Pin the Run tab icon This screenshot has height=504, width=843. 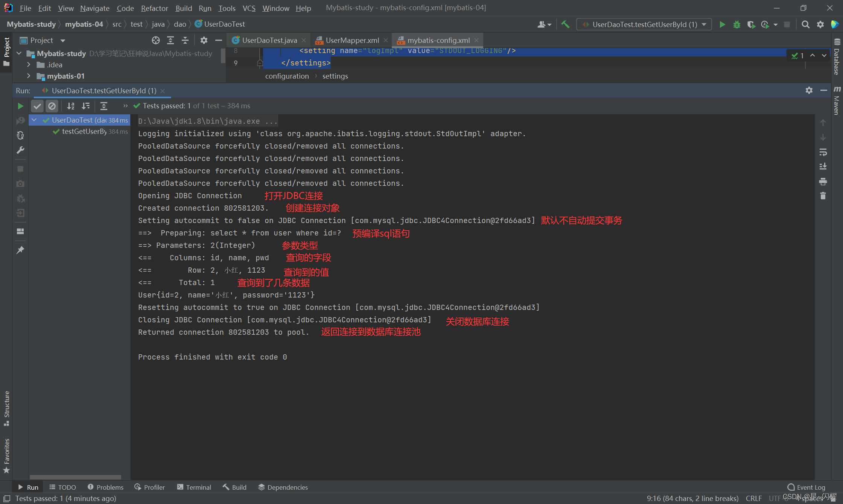coord(20,250)
